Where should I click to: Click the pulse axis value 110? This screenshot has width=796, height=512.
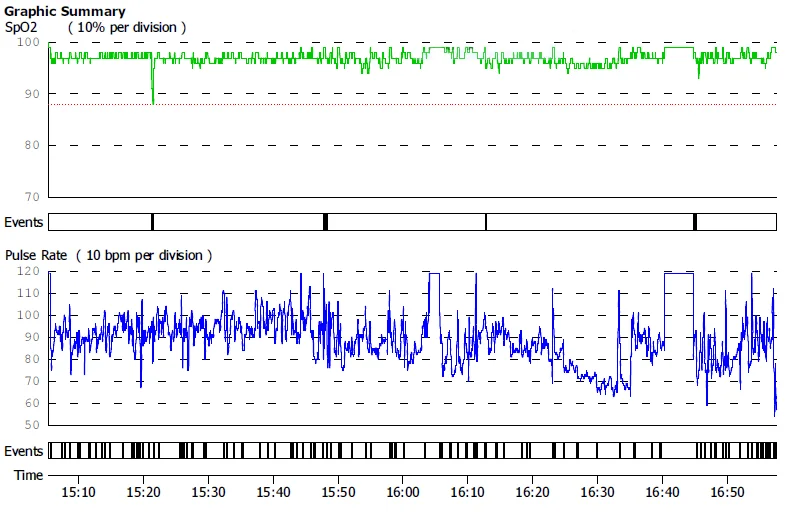click(x=28, y=293)
